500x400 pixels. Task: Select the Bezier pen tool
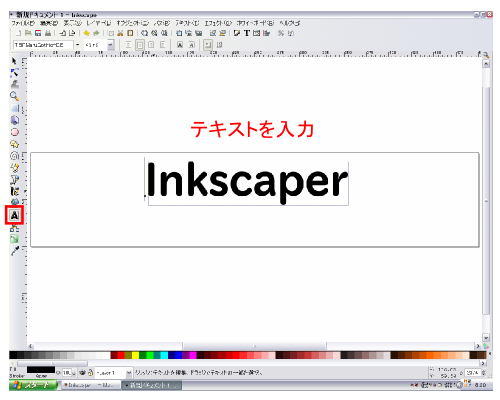(15, 179)
